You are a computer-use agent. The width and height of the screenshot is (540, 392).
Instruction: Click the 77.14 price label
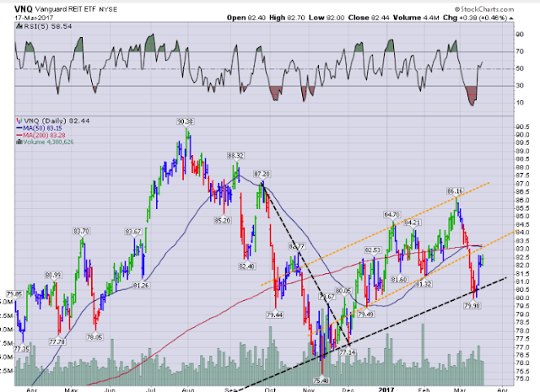[x=348, y=352]
